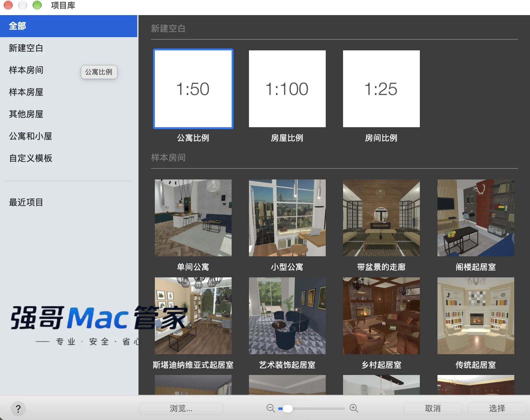Click the 艺术装饰起居室 caption text
The width and height of the screenshot is (530, 420).
click(287, 365)
